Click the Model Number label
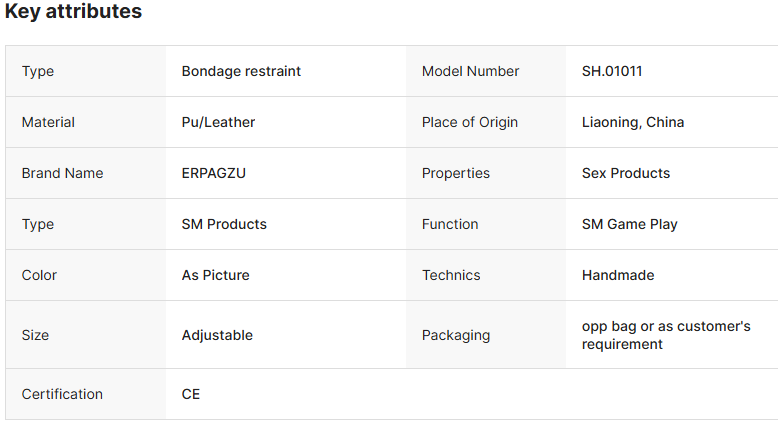 point(470,71)
